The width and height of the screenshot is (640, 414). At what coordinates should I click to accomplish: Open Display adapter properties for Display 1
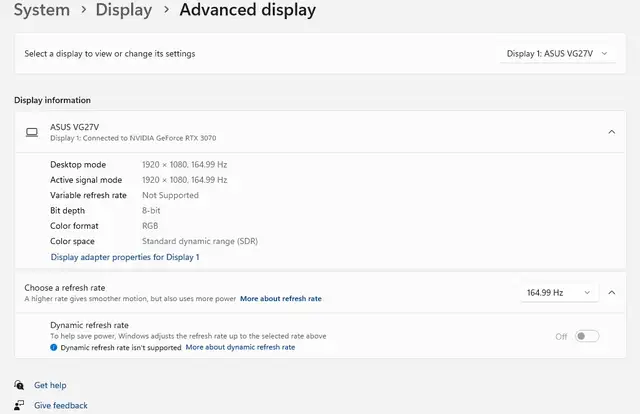coord(125,257)
